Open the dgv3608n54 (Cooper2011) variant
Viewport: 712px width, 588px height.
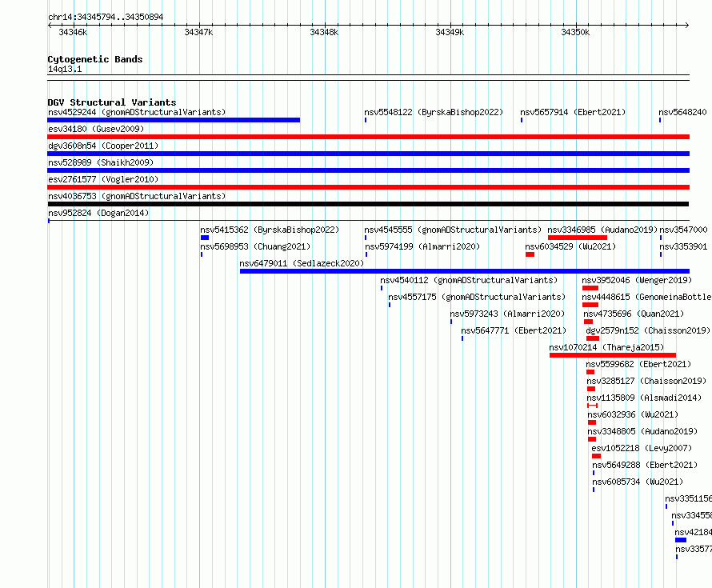point(103,146)
